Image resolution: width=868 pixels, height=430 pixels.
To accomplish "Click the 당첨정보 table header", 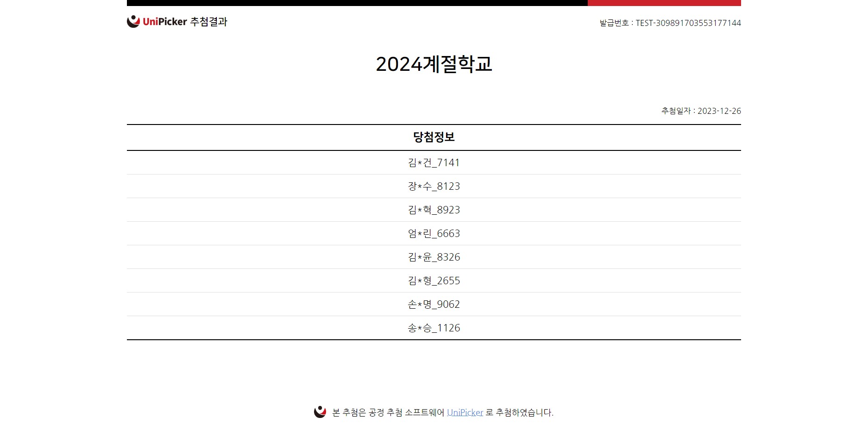I will point(434,137).
